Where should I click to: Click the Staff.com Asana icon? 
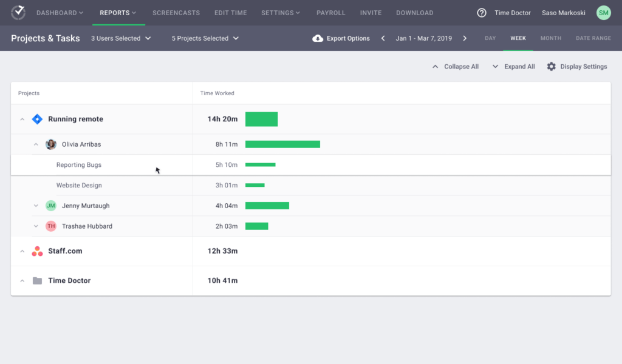[37, 251]
